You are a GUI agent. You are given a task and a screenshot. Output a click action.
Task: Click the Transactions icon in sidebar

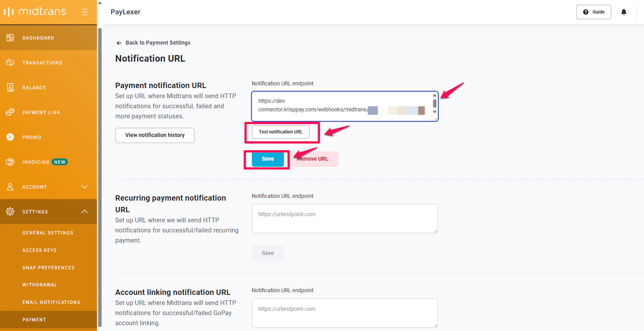tap(10, 63)
